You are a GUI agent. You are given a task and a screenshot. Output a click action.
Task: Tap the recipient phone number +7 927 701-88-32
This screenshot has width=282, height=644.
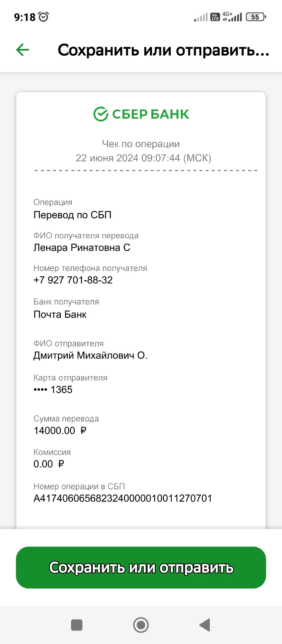73,280
